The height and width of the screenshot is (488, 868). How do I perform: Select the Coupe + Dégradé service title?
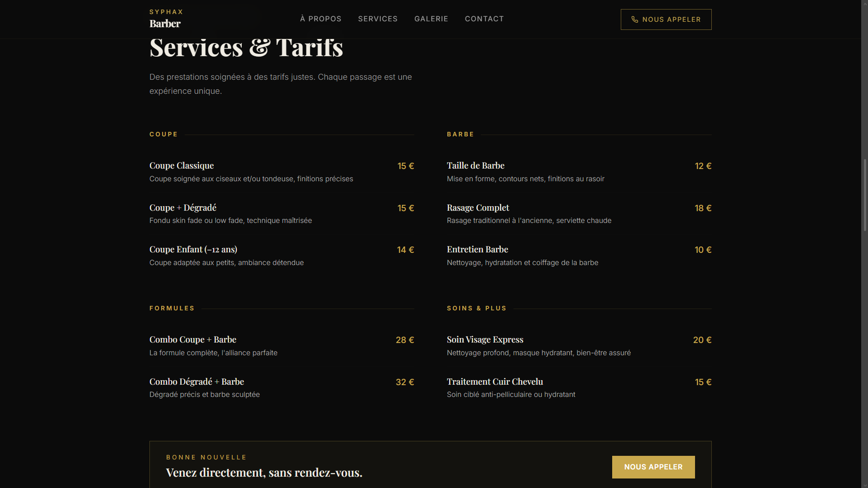183,208
